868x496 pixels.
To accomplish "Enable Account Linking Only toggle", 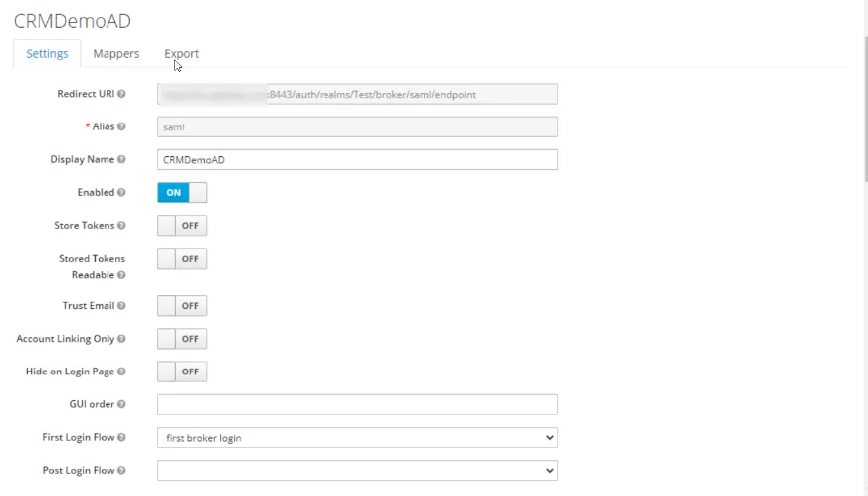I will [182, 339].
